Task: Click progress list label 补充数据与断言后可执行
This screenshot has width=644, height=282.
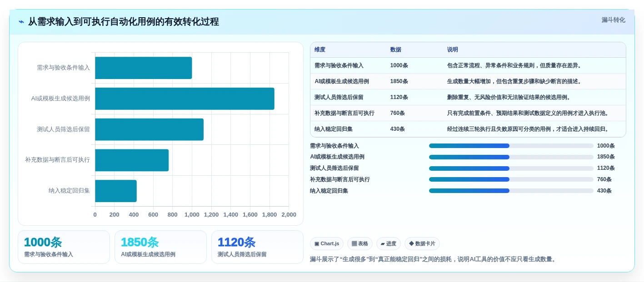Action: 340,179
